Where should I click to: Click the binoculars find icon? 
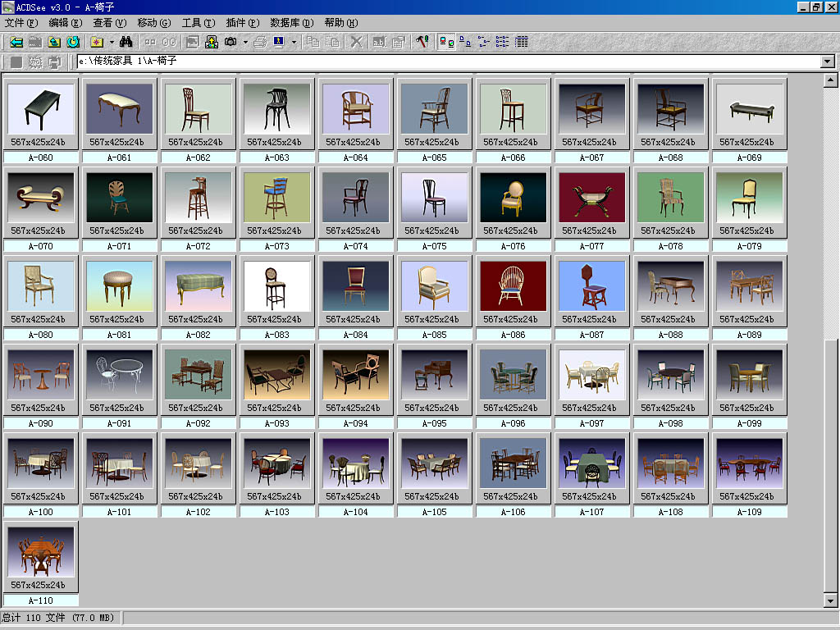click(126, 42)
